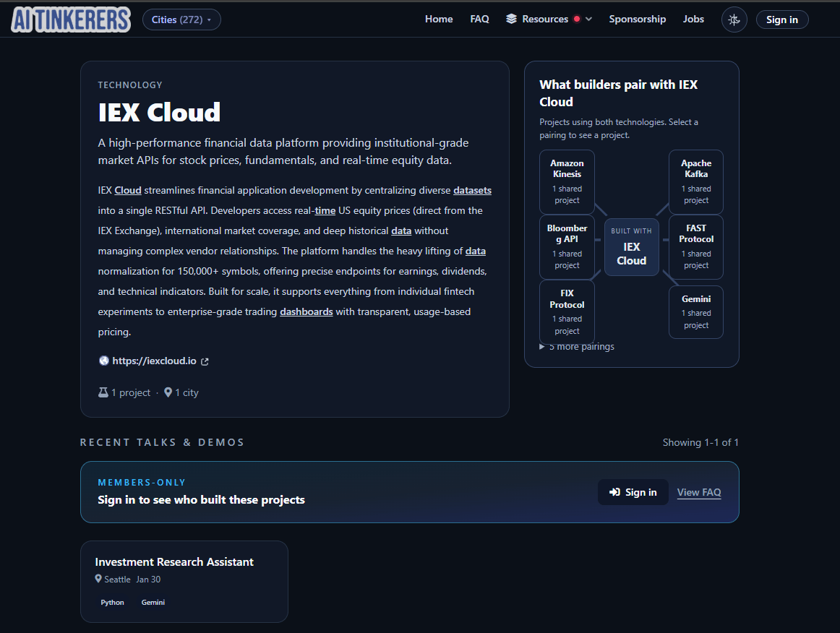
Task: Click the 1 city count text
Action: pyautogui.click(x=187, y=392)
